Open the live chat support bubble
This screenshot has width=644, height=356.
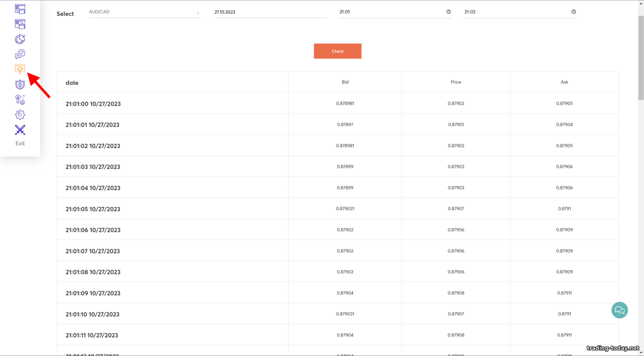[x=619, y=310]
